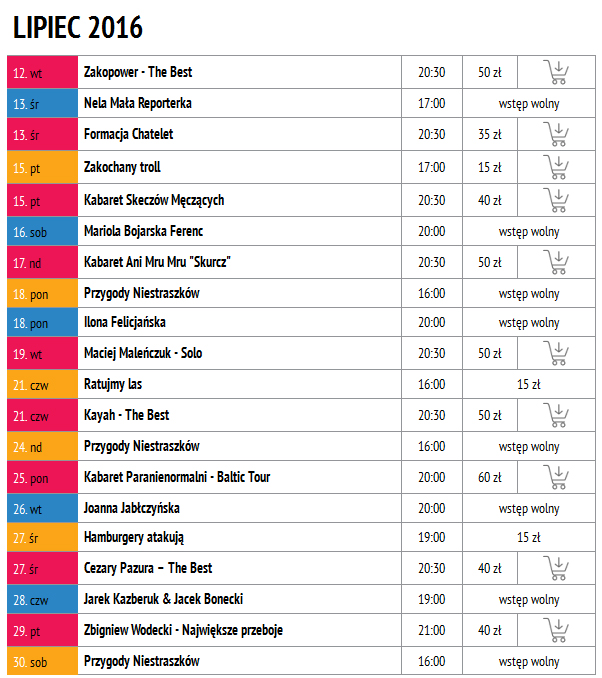Buy tickets for Kabaret Skeczów Męczących

(x=556, y=200)
